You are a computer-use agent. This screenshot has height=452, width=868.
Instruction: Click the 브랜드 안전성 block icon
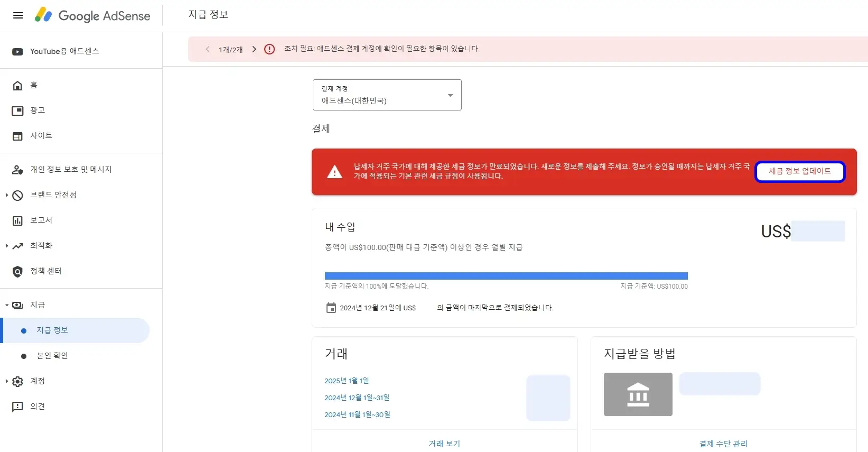pyautogui.click(x=17, y=195)
